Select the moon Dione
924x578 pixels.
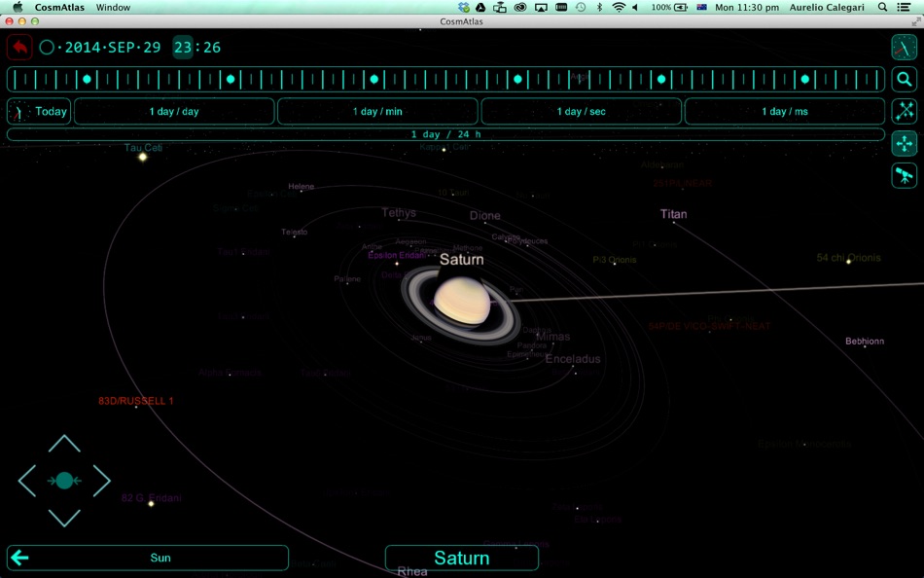[x=485, y=216]
